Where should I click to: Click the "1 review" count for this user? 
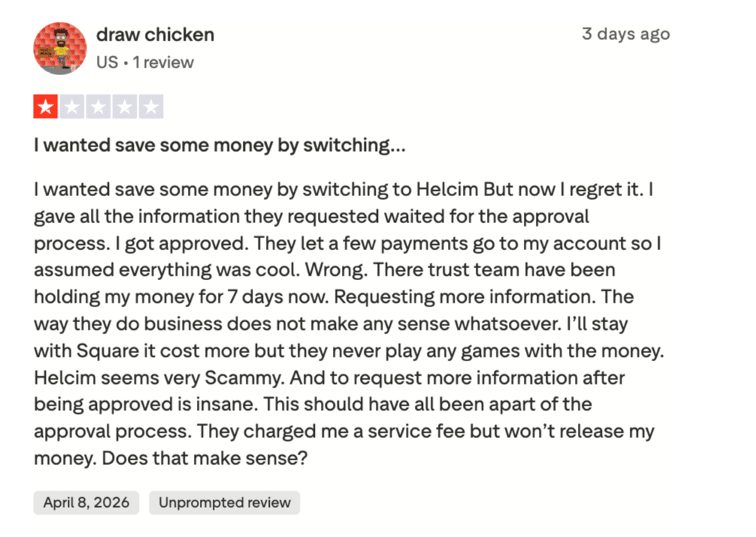(164, 63)
